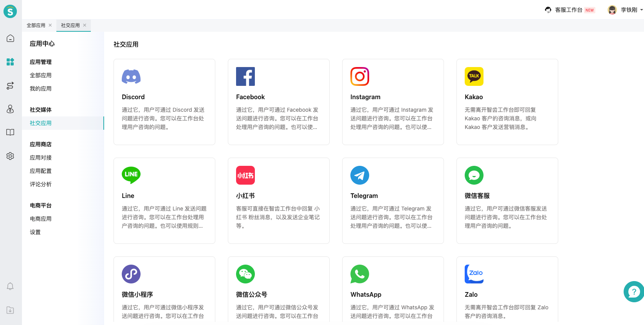Image resolution: width=644 pixels, height=325 pixels.
Task: Open 设置 in sidebar
Action: (35, 232)
